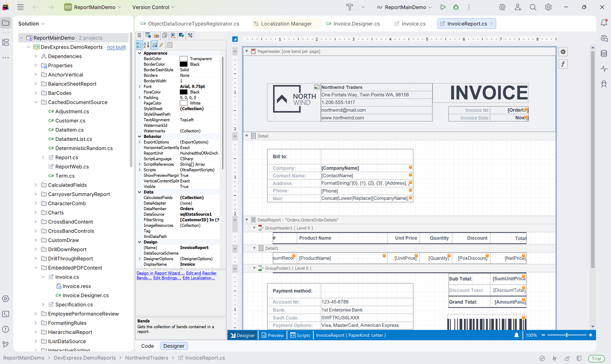Image resolution: width=611 pixels, height=364 pixels.
Task: Open the wrench-and-screwdriver designer settings icon
Action: pos(190,36)
